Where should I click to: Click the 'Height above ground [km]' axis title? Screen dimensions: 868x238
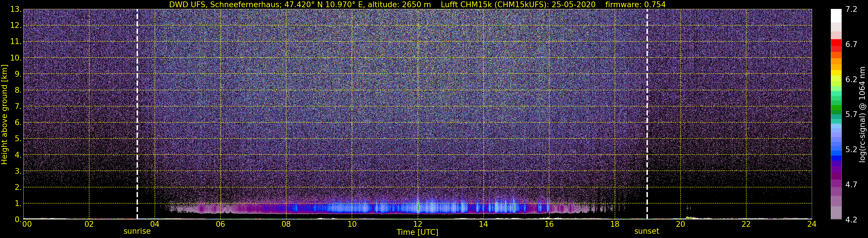tap(4, 114)
